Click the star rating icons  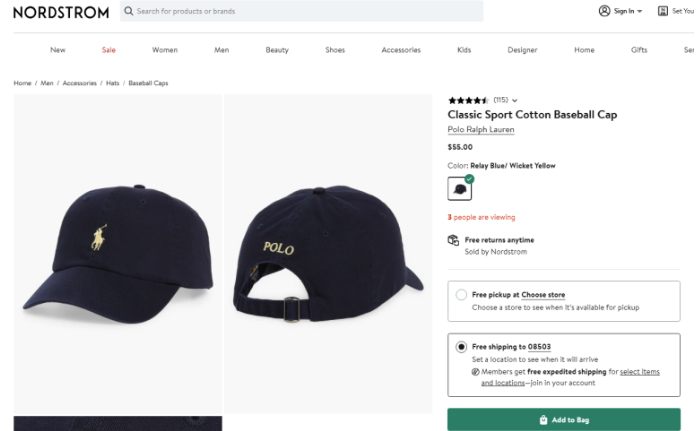pos(468,100)
